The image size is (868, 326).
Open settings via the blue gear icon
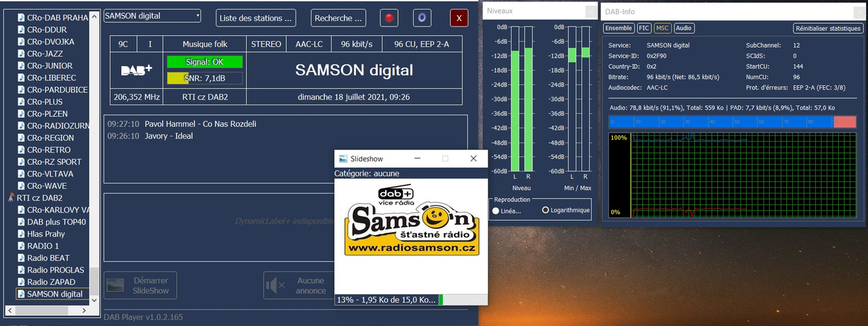pos(422,18)
